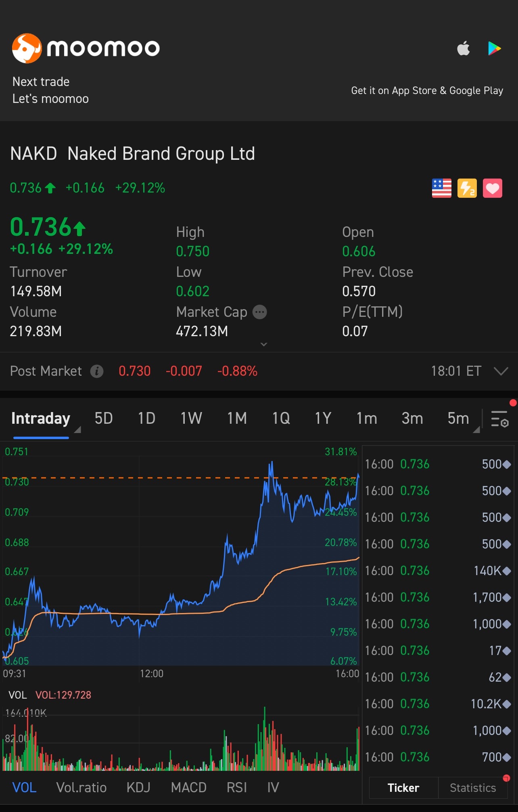Click the ticker row with 17 volume
Image resolution: width=518 pixels, height=812 pixels.
click(x=438, y=651)
